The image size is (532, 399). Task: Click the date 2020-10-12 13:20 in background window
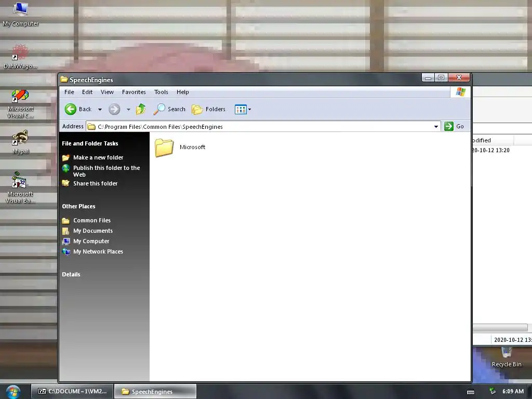(491, 150)
